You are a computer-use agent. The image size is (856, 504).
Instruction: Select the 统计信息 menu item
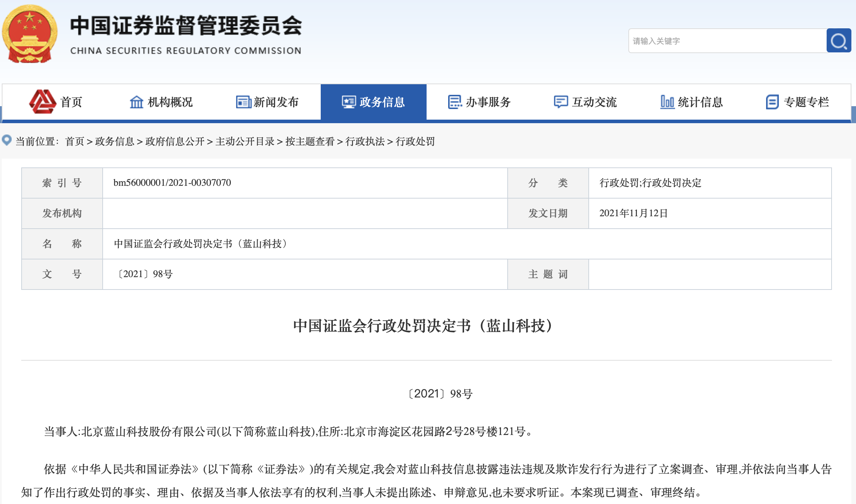pyautogui.click(x=700, y=102)
